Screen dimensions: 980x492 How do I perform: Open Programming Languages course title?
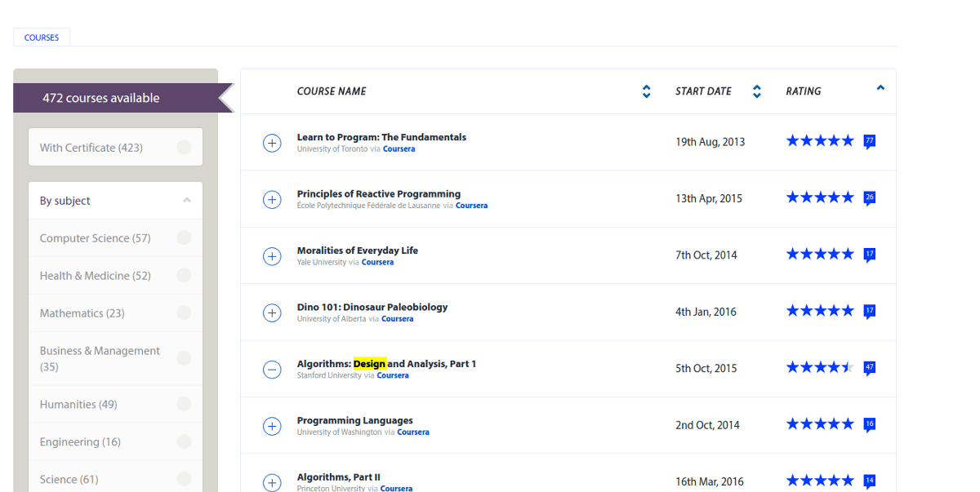354,421
